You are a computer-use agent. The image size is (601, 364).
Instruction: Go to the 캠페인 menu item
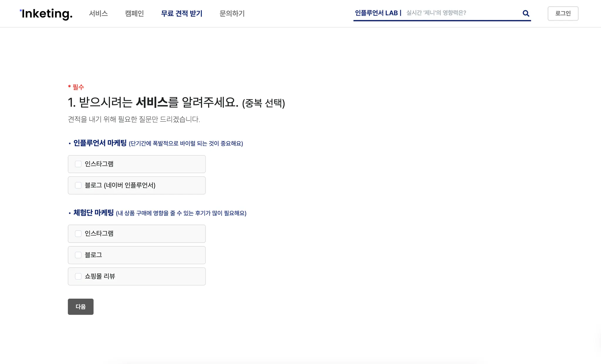point(134,13)
